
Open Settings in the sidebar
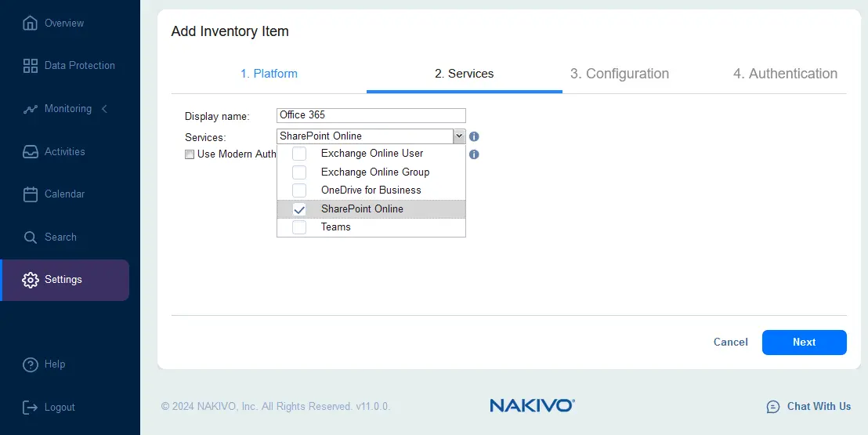(65, 280)
